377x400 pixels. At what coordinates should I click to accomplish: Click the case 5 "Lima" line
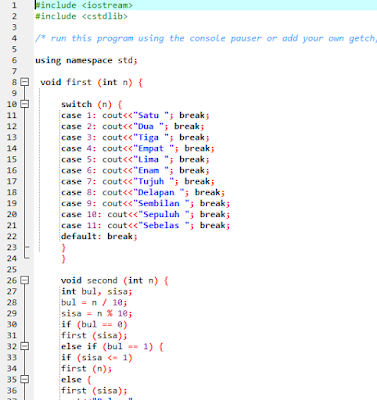(135, 159)
